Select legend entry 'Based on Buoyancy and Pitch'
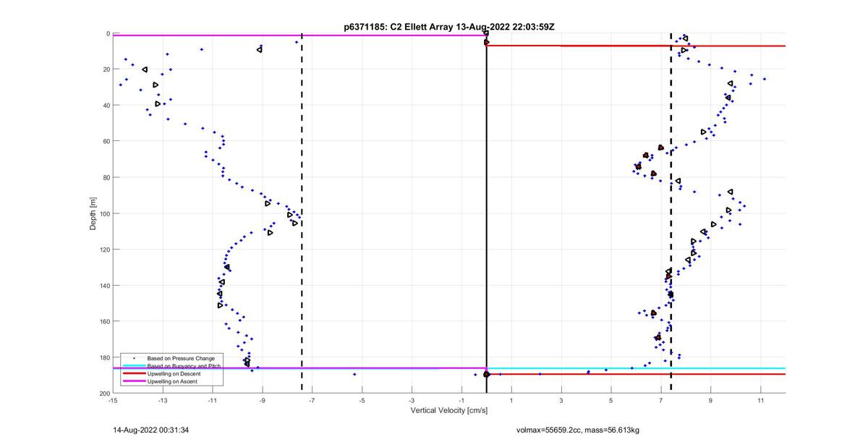The width and height of the screenshot is (868, 442). (x=184, y=366)
